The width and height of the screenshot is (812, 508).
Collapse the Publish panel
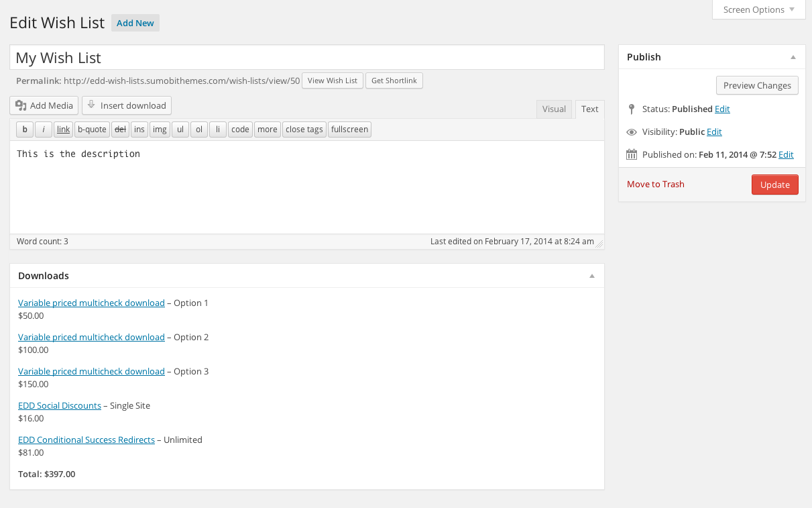pos(793,57)
